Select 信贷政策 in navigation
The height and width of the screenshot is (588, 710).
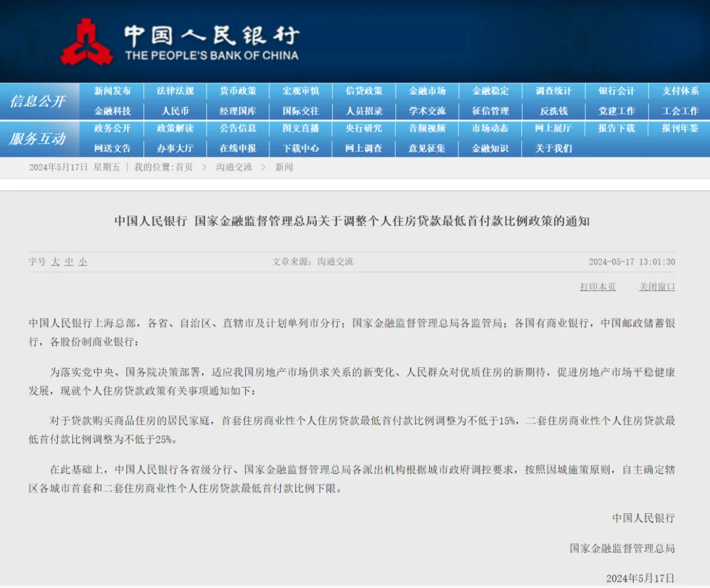tap(364, 91)
